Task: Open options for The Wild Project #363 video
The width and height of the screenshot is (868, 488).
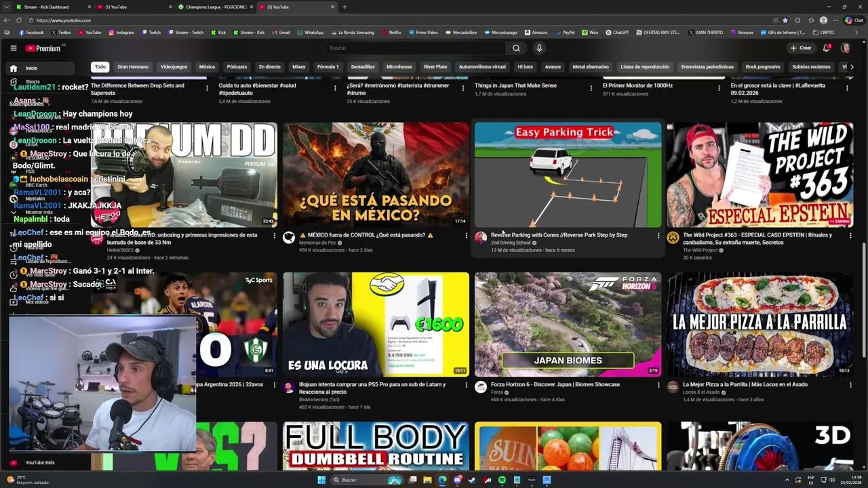Action: pyautogui.click(x=850, y=235)
